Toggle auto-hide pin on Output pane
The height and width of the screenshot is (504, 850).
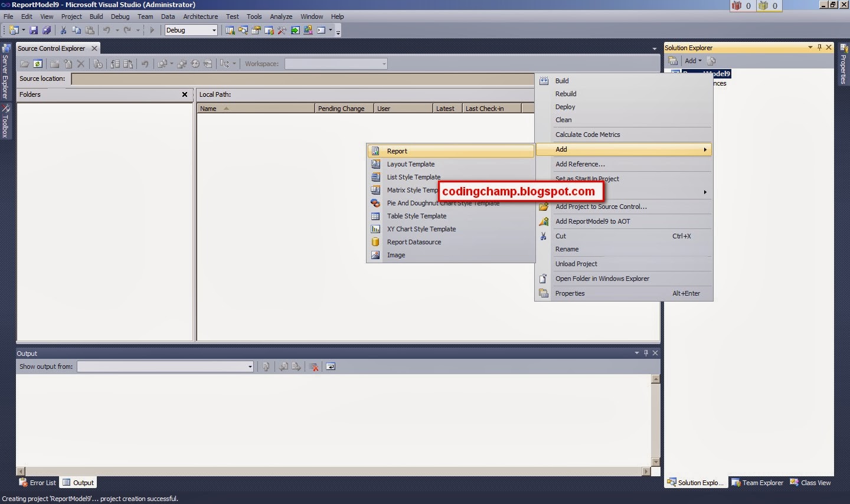(x=646, y=353)
